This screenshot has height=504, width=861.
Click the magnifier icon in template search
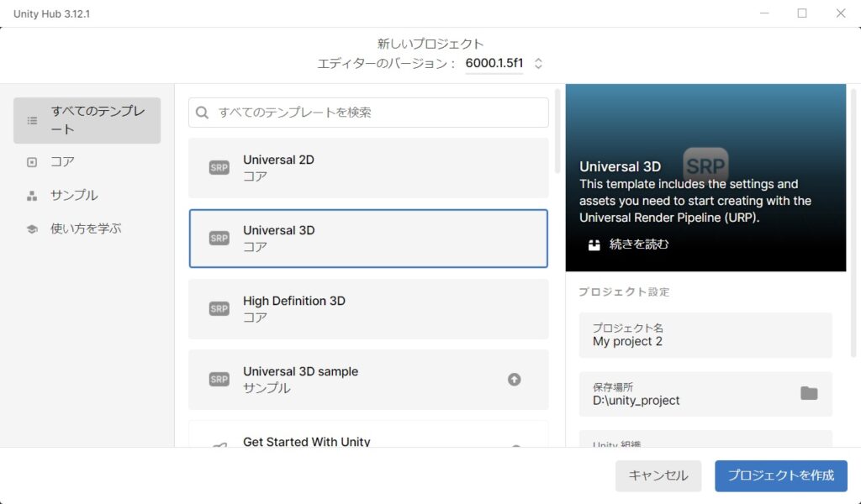(x=203, y=113)
